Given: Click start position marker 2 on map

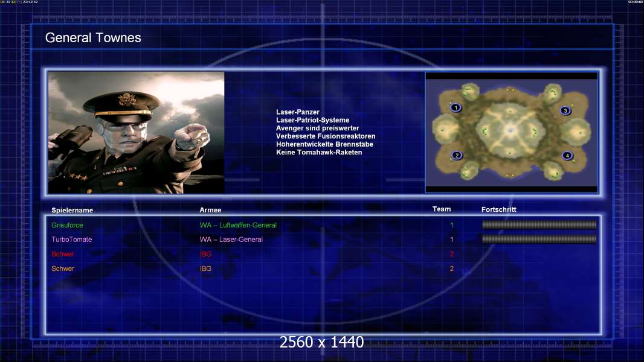Looking at the screenshot, I should click(456, 156).
